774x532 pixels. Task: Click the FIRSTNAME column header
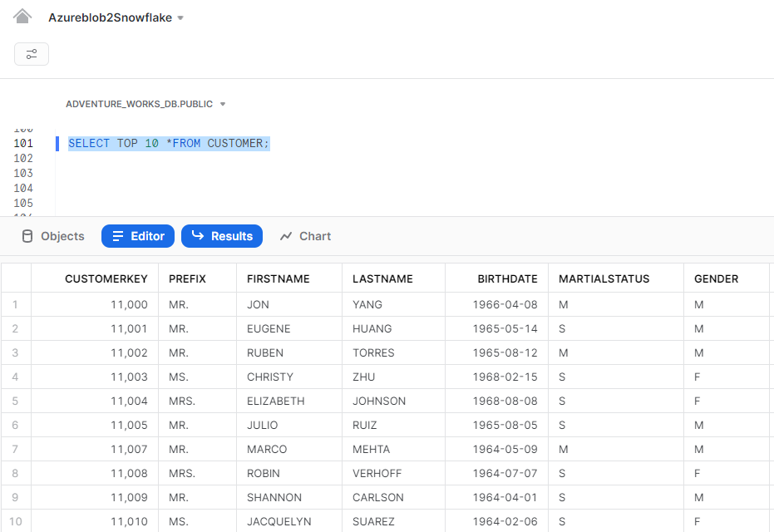(x=289, y=278)
